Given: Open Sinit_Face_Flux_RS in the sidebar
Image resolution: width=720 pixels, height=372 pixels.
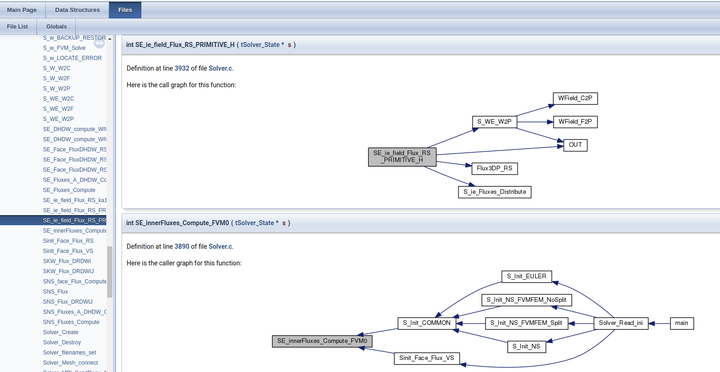Looking at the screenshot, I should 68,241.
